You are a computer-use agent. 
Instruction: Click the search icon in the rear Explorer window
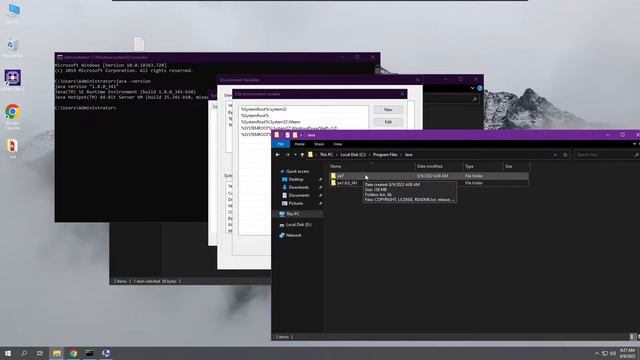click(474, 99)
